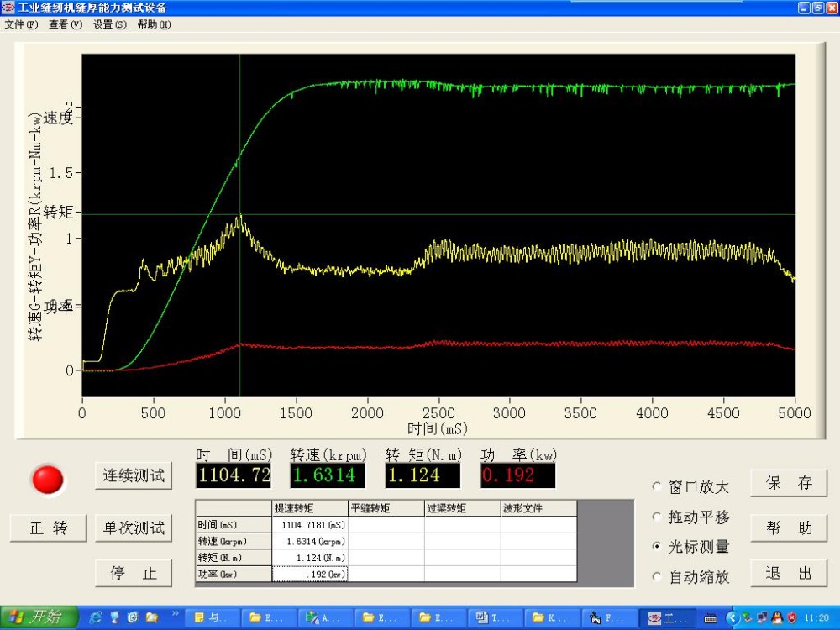840x630 pixels.
Task: Select the 窗口放大 radio button
Action: click(657, 487)
